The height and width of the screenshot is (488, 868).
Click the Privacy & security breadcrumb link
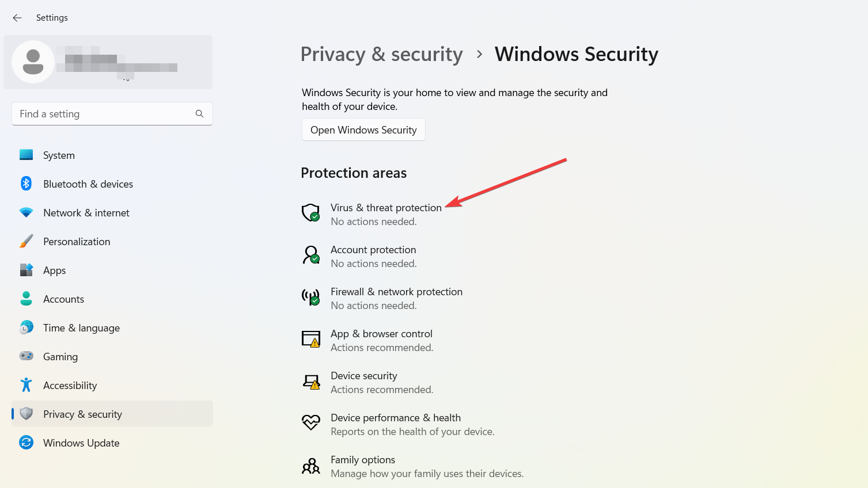click(x=381, y=54)
